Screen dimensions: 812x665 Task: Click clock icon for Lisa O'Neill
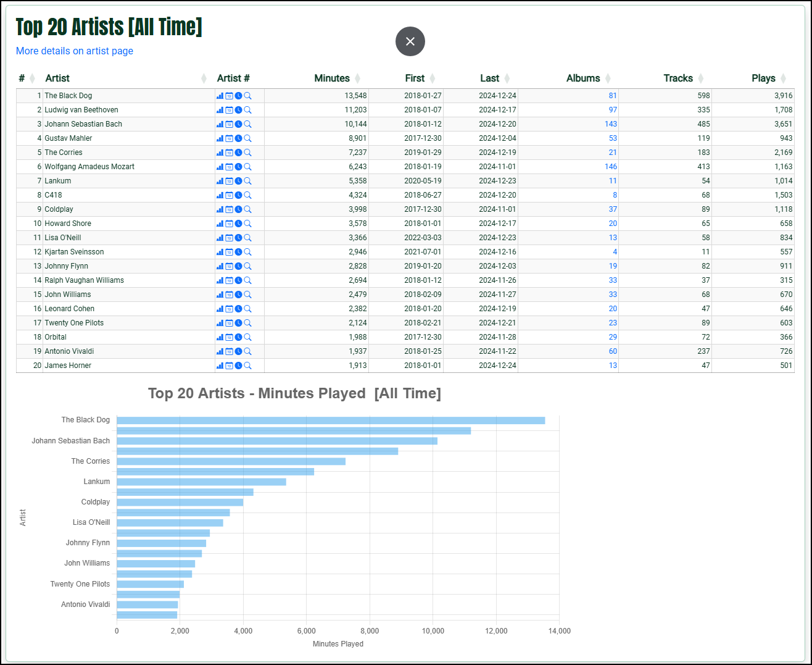(238, 238)
